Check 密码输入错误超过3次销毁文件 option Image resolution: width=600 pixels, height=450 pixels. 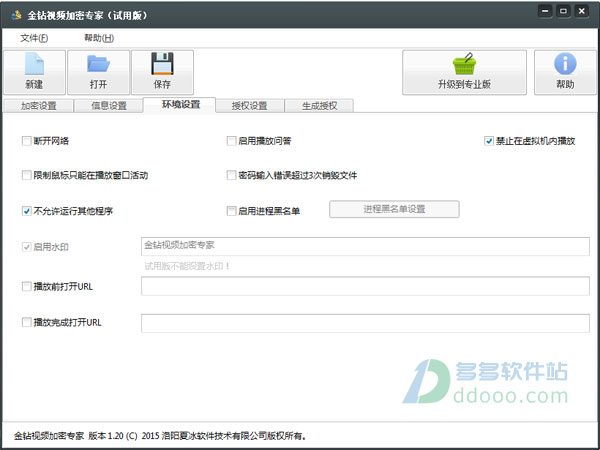point(231,175)
